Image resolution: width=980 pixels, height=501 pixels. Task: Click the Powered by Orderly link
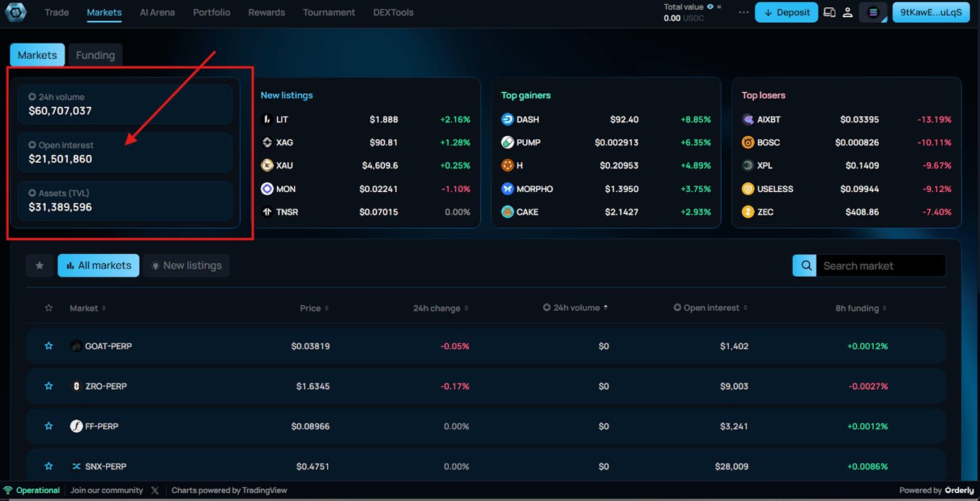coord(937,490)
